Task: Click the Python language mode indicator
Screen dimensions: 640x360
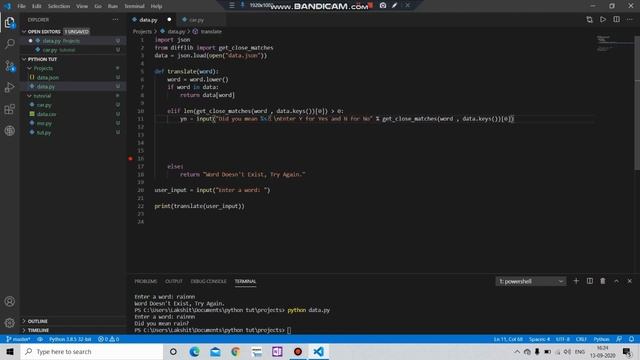Action: pyautogui.click(x=601, y=339)
